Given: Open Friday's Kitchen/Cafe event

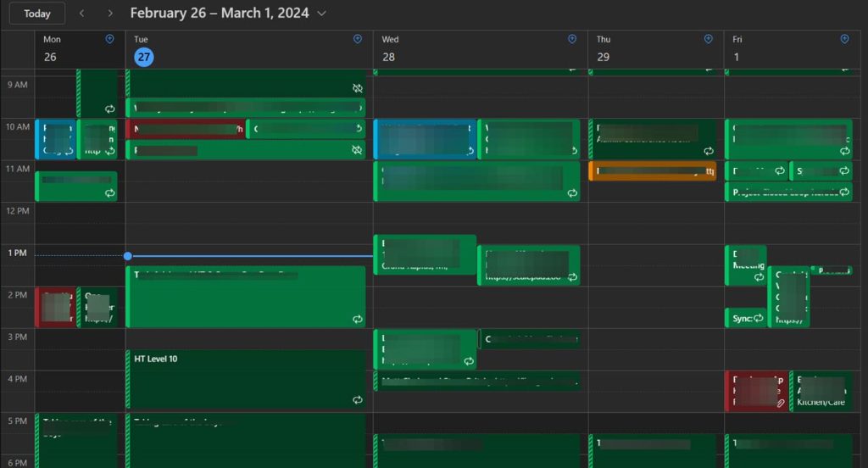Looking at the screenshot, I should [x=821, y=391].
